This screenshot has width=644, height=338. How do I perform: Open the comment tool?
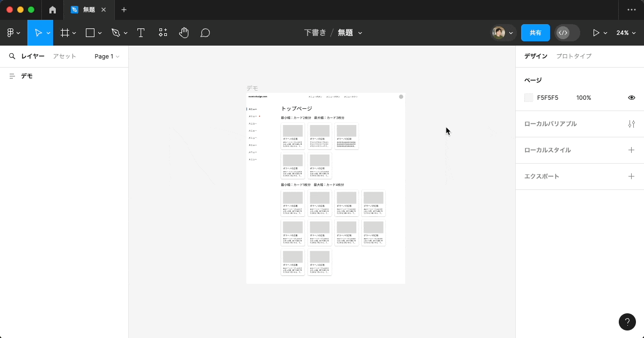tap(204, 33)
